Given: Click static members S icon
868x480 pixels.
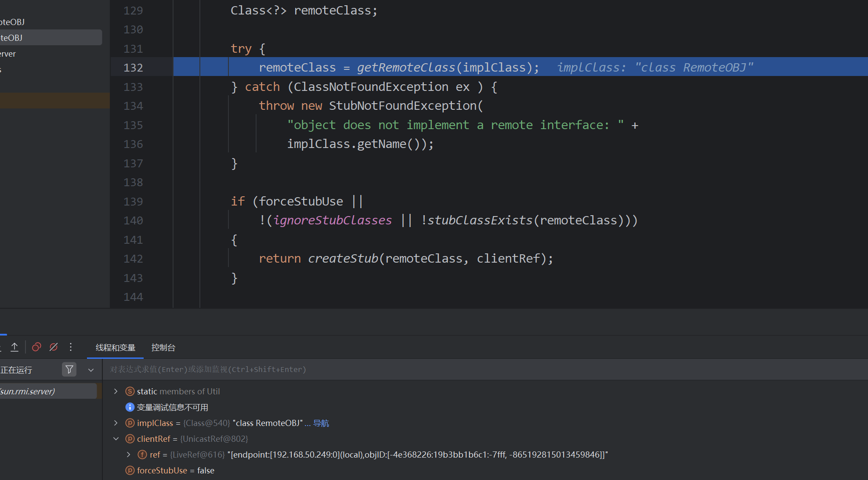Looking at the screenshot, I should (x=130, y=391).
